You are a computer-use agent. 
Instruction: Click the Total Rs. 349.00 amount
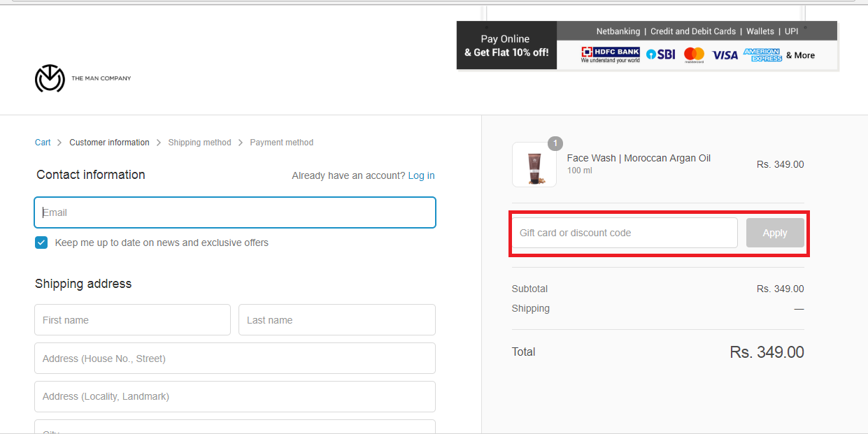point(767,352)
